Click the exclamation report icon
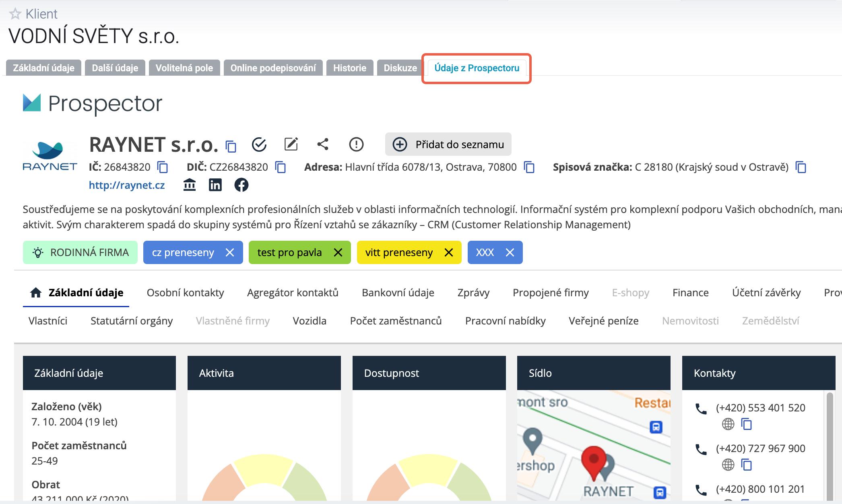Screen dimensions: 842x504 point(356,144)
